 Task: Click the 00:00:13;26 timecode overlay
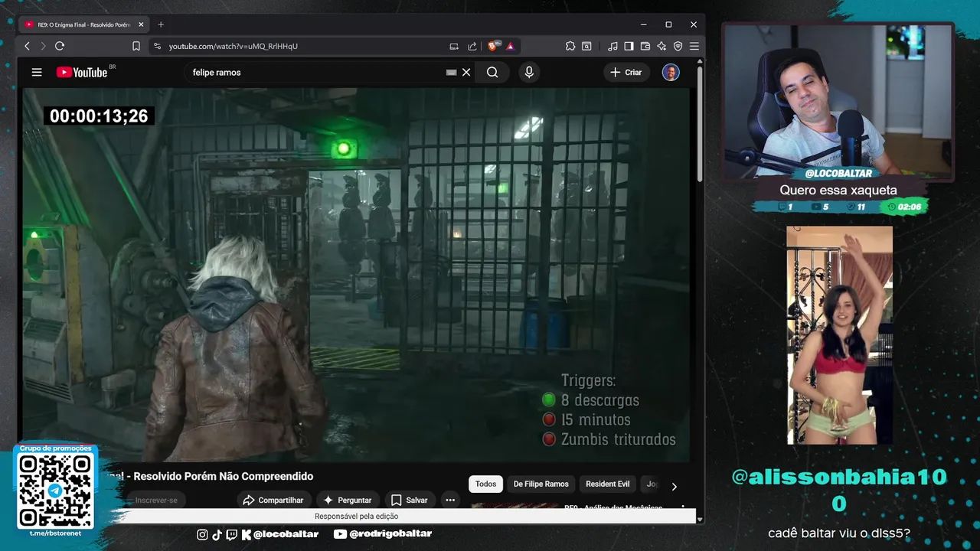[x=99, y=116]
